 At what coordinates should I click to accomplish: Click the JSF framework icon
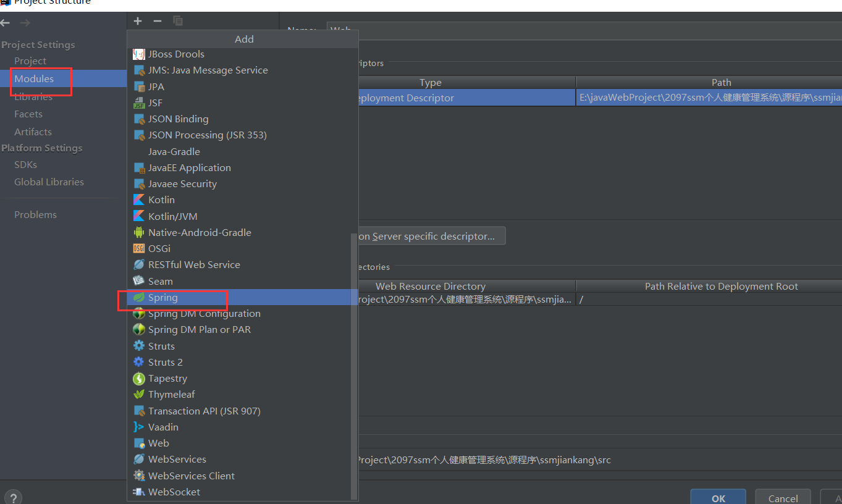click(139, 103)
